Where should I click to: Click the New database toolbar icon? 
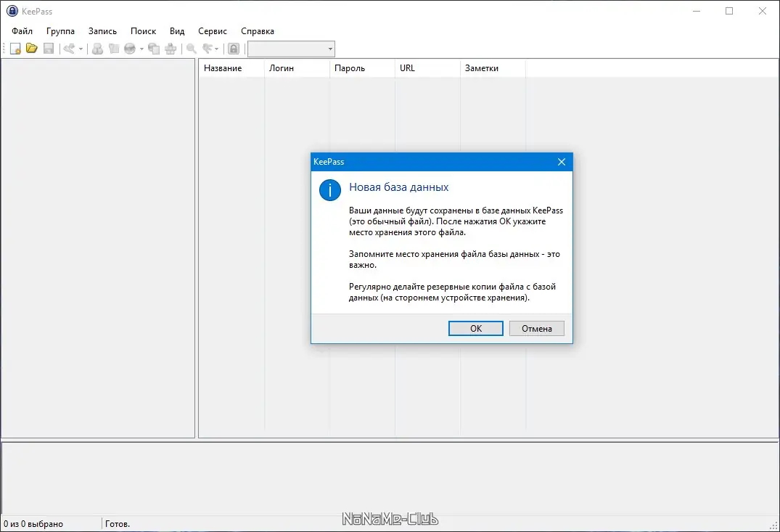[15, 49]
